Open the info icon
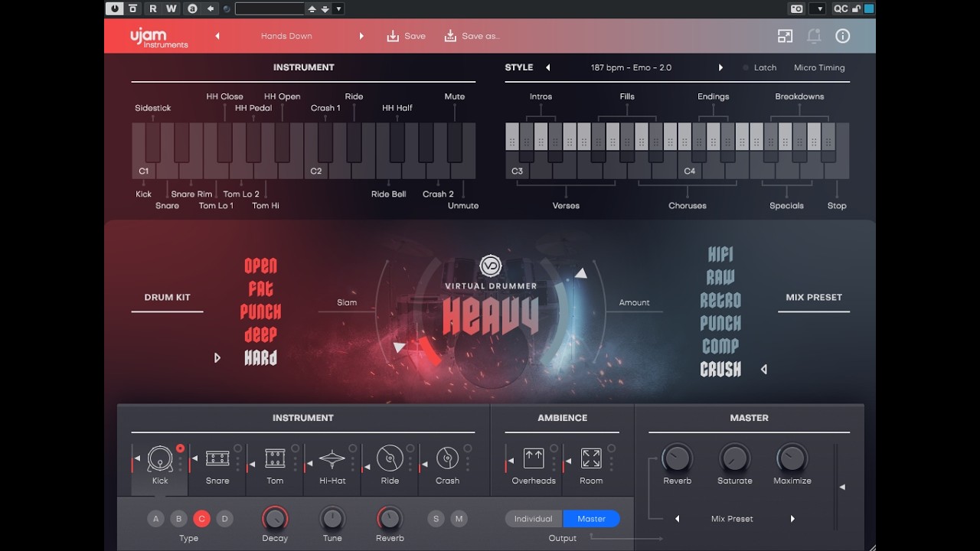Image resolution: width=980 pixels, height=551 pixels. [x=842, y=36]
